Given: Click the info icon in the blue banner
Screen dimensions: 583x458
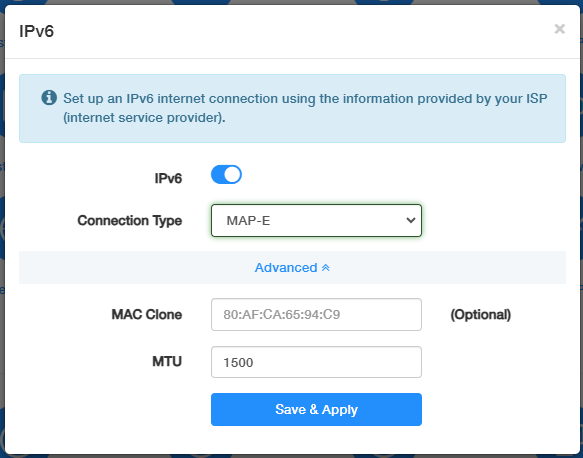Looking at the screenshot, I should 49,98.
